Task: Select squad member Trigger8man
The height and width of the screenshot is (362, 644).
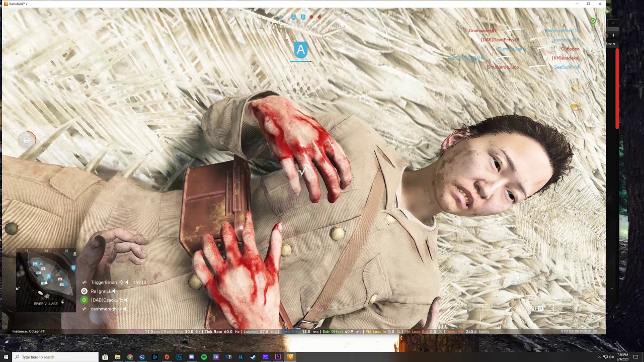Action: coord(104,283)
